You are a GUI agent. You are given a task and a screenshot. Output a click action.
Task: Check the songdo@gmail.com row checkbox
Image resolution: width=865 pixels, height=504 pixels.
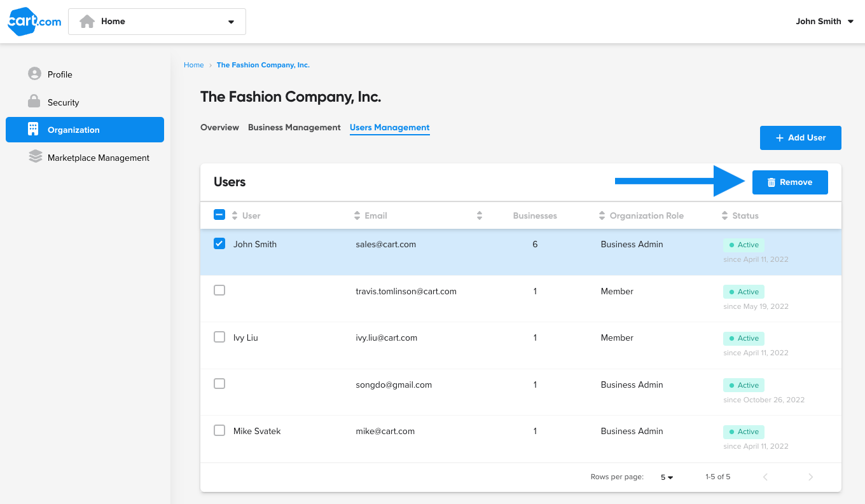(219, 384)
